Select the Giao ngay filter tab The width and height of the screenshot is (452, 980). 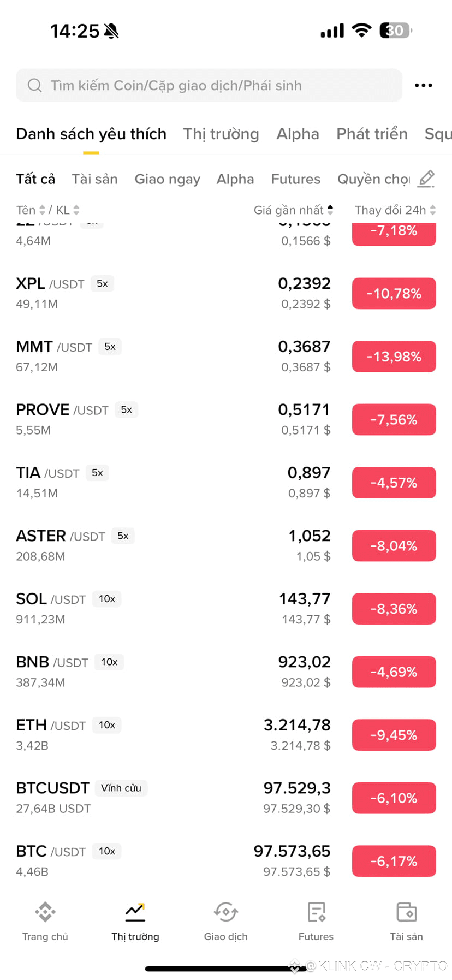tap(168, 179)
